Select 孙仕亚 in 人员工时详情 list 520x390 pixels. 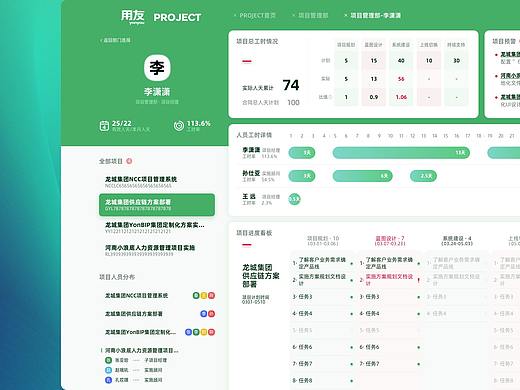point(251,173)
